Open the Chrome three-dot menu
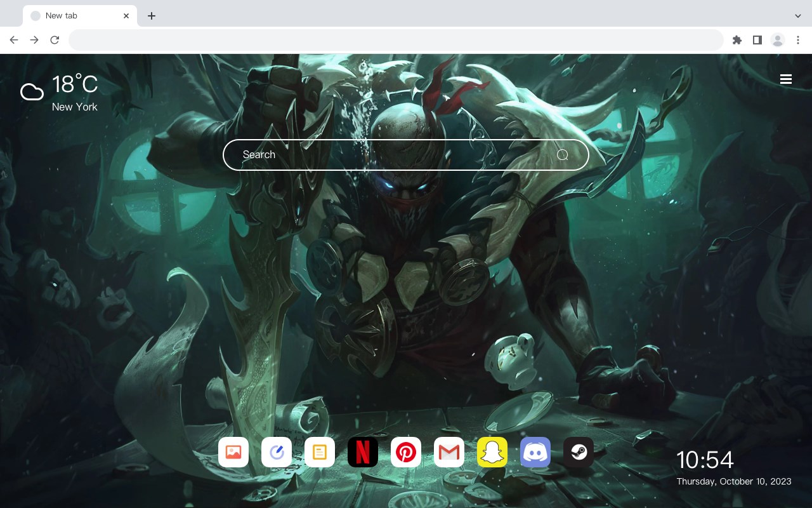Viewport: 812px width, 508px height. point(798,40)
